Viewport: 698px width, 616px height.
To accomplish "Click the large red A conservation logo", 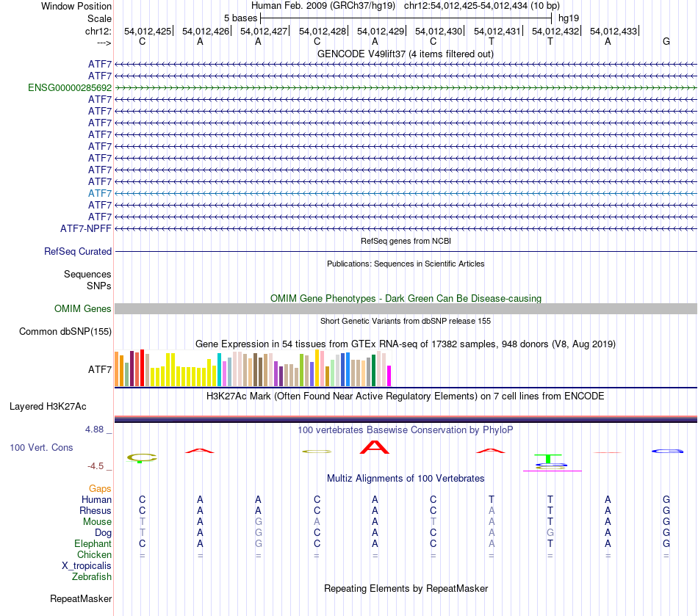I will coord(375,447).
